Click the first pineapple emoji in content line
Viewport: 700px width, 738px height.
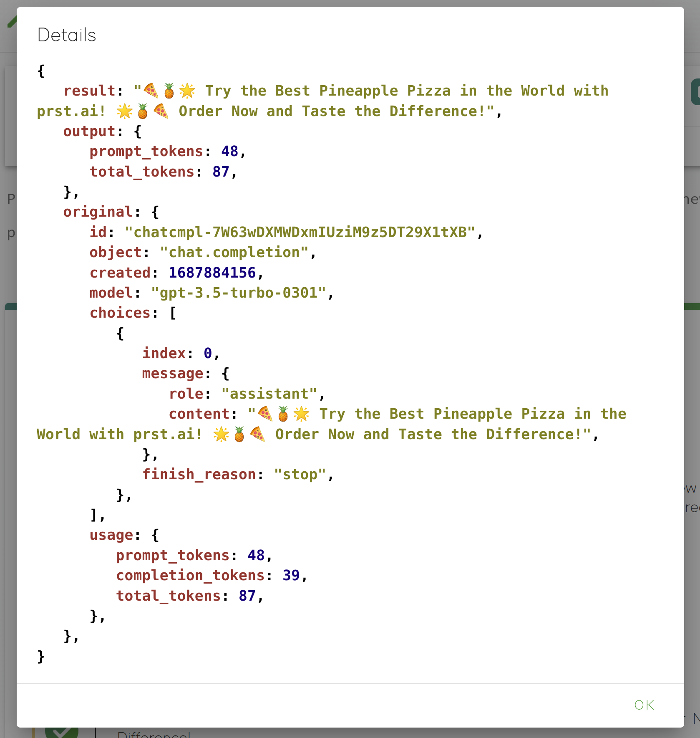[x=283, y=414]
